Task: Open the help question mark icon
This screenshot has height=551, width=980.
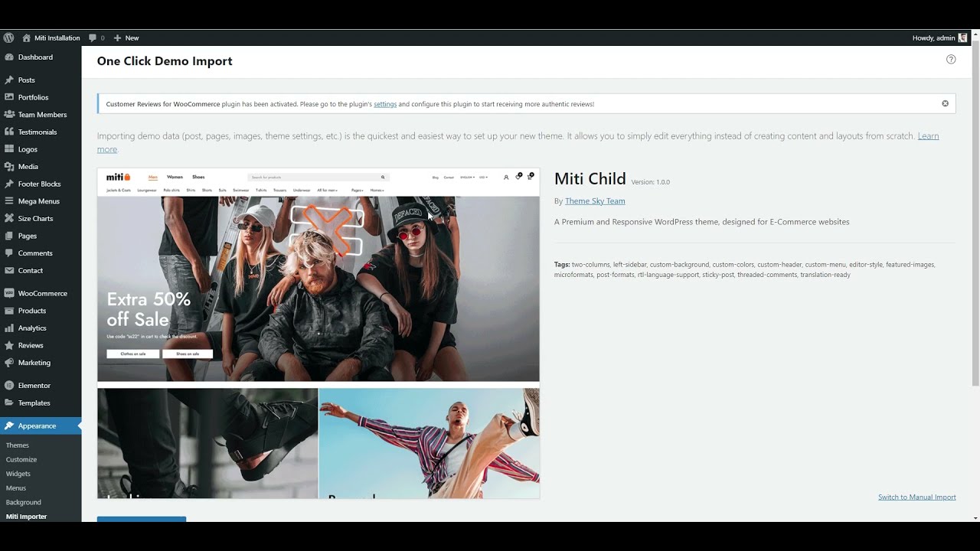Action: pyautogui.click(x=951, y=59)
